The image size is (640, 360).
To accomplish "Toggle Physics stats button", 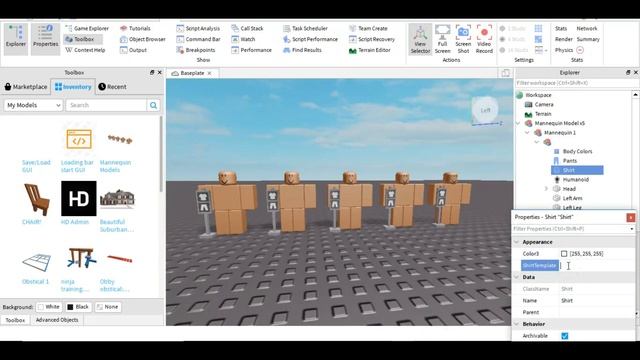I will (569, 50).
